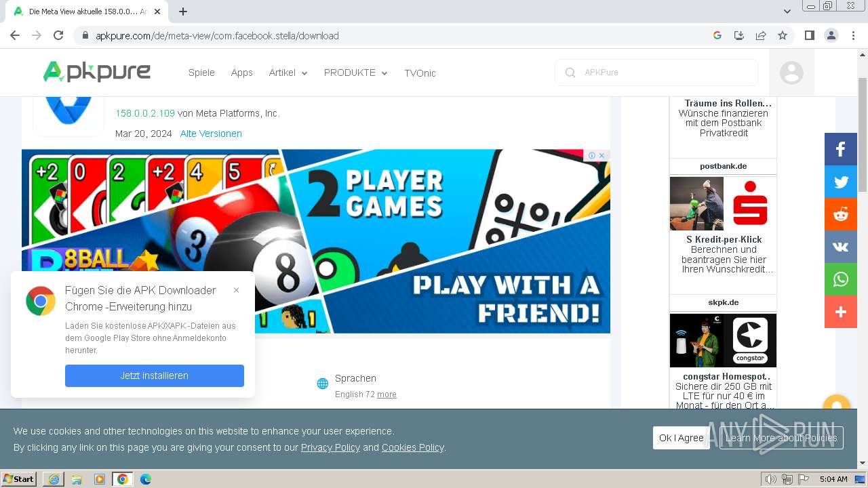Click the install app icon in address bar

pyautogui.click(x=739, y=35)
